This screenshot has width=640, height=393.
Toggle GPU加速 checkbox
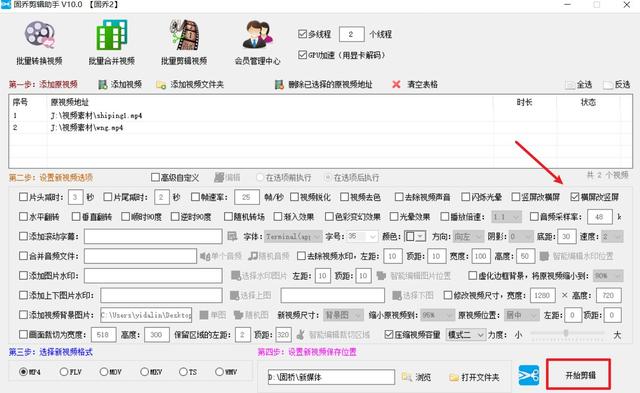[302, 55]
